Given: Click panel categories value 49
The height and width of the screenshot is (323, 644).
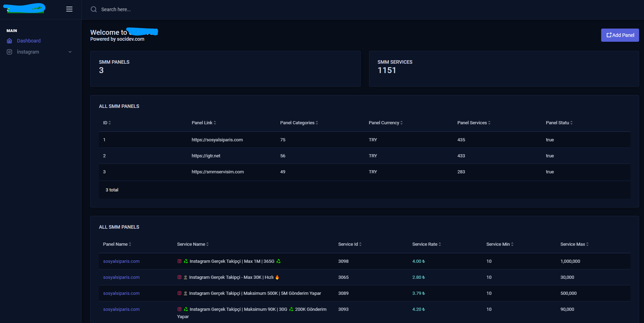Looking at the screenshot, I should [x=283, y=172].
